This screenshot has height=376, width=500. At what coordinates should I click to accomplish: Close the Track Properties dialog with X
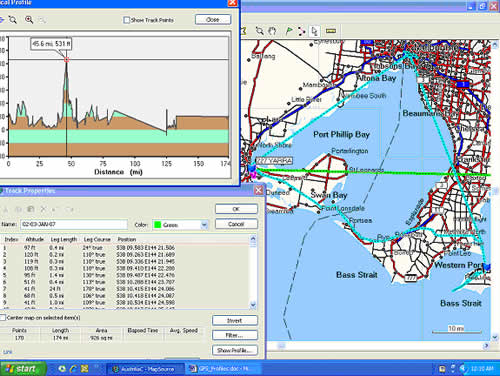click(x=259, y=190)
